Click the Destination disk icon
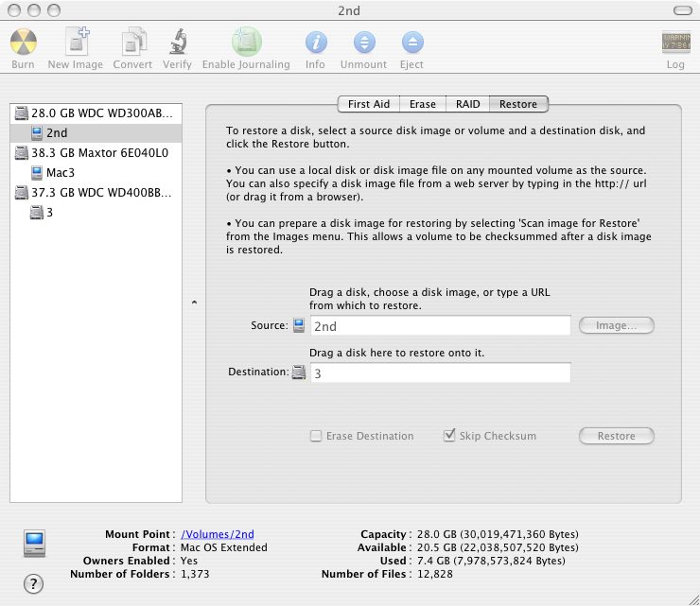This screenshot has height=606, width=700. point(299,372)
